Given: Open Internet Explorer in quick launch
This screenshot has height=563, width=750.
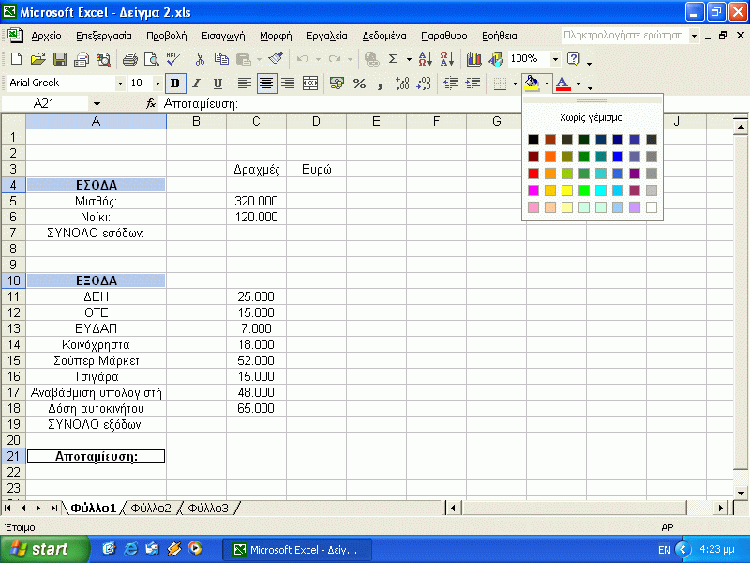Looking at the screenshot, I should (131, 549).
